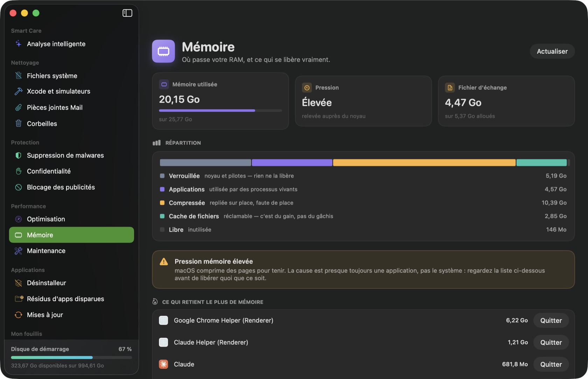
Task: Click the gauge icon for Optimisation
Action: (19, 219)
